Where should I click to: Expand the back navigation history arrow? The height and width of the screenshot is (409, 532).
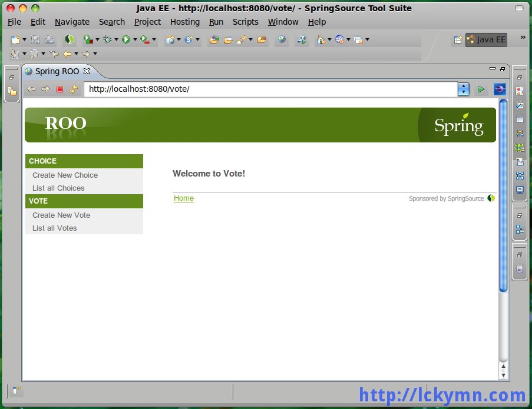(76, 54)
